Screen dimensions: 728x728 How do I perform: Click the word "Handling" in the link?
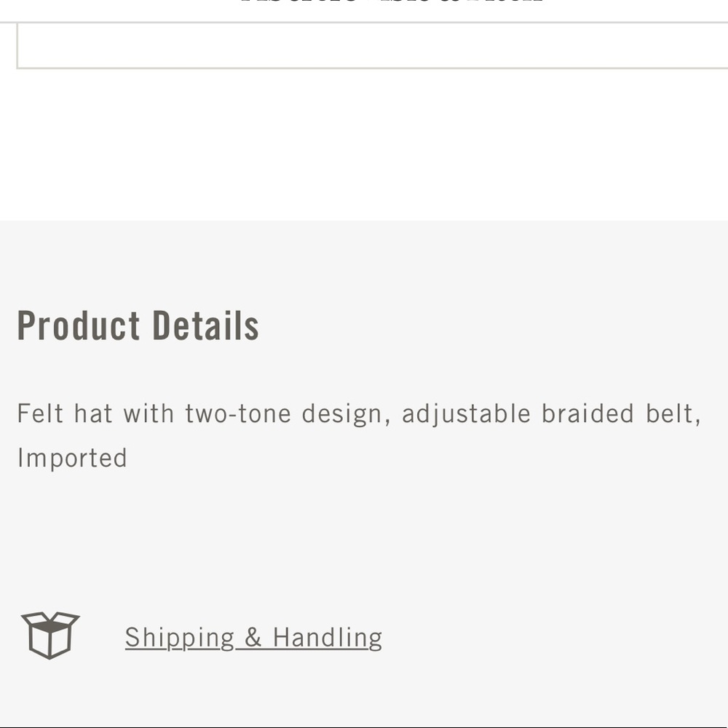point(327,638)
